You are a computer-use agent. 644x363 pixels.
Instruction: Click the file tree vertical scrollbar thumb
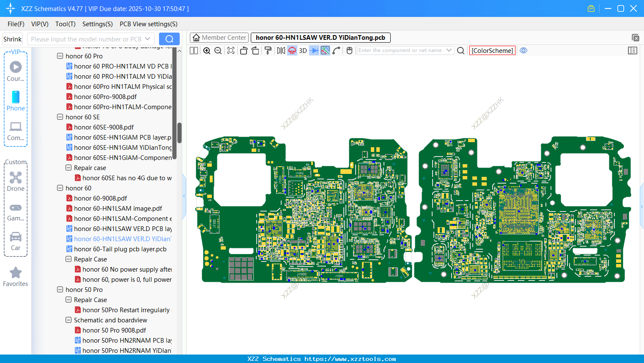click(x=179, y=133)
